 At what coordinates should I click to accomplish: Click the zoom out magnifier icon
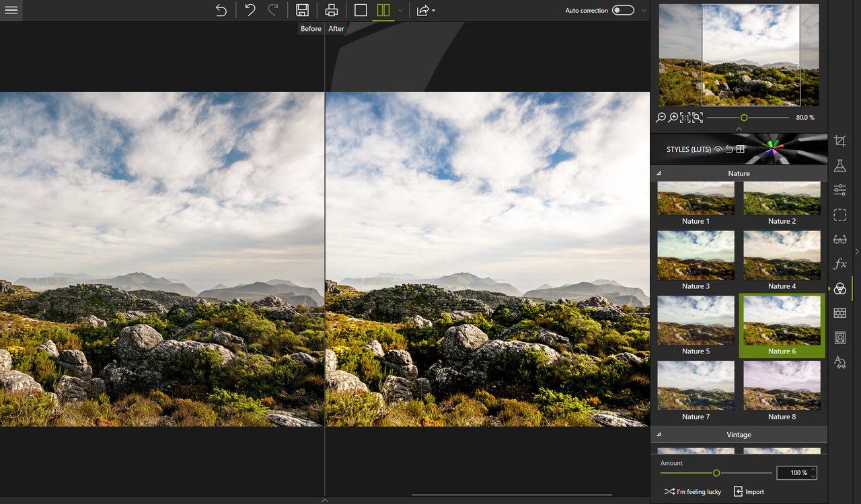coord(661,118)
